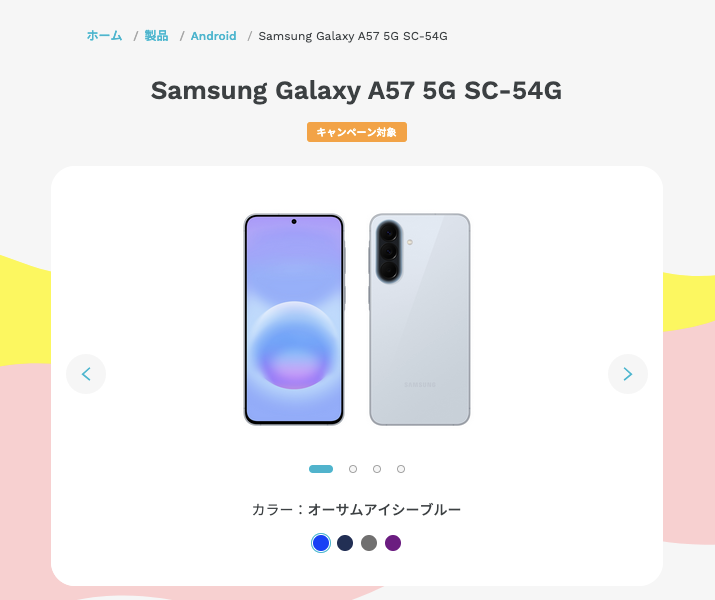The height and width of the screenshot is (600, 715).
Task: Select the active first carousel indicator
Action: click(321, 469)
